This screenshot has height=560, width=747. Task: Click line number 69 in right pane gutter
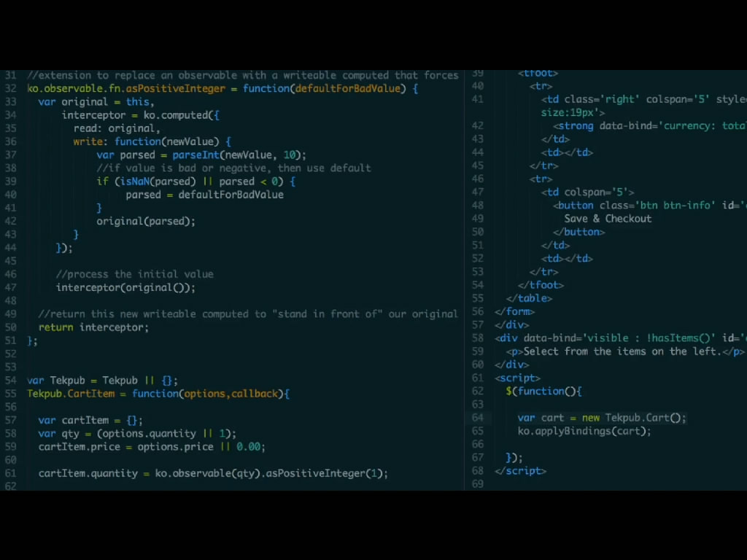(x=477, y=484)
